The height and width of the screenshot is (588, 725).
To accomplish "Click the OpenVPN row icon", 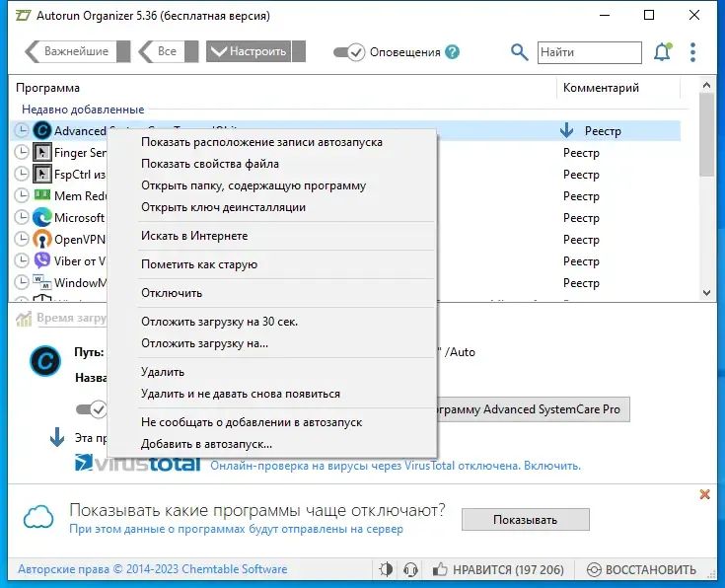I will point(42,239).
